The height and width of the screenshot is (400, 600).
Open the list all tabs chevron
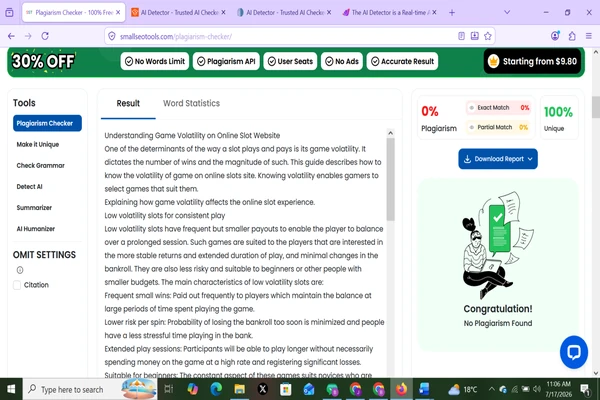[x=507, y=13]
